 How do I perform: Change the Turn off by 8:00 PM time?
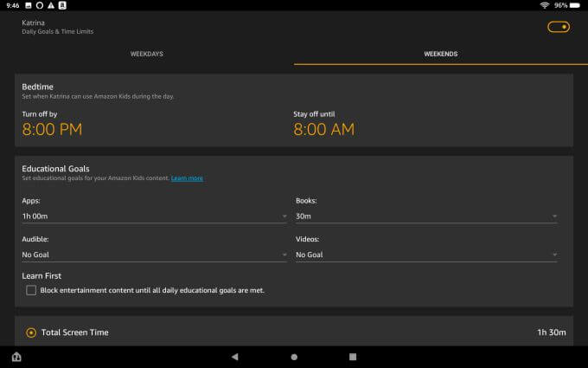click(x=52, y=129)
